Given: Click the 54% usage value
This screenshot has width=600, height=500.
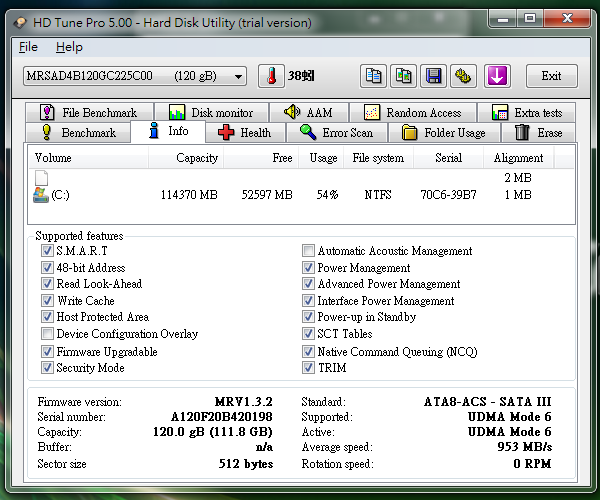Looking at the screenshot, I should 327,195.
